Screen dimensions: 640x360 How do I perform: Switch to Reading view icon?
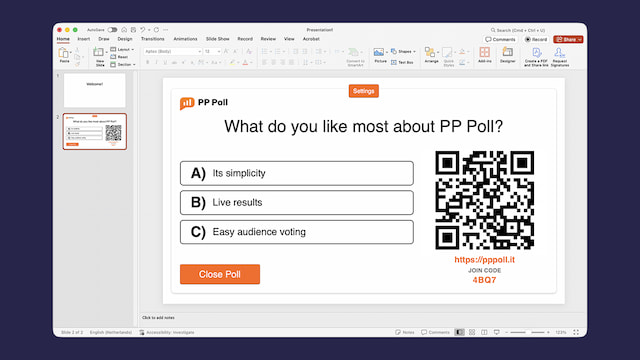click(x=484, y=332)
